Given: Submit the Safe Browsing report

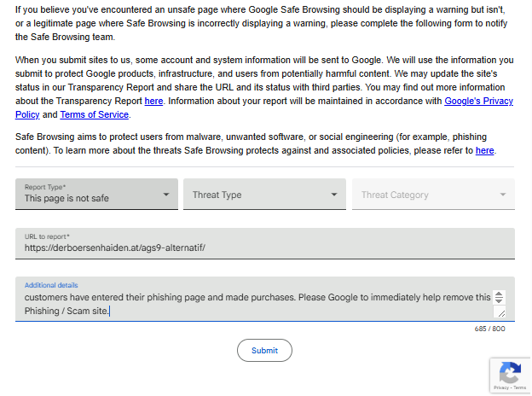Looking at the screenshot, I should tap(264, 350).
